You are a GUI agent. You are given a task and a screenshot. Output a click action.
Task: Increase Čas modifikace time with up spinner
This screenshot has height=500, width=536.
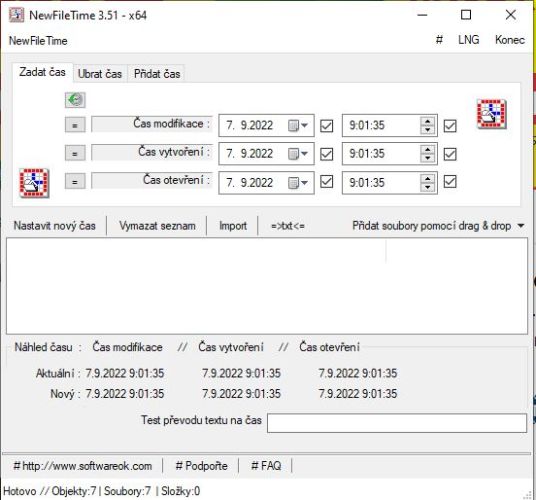pyautogui.click(x=428, y=121)
